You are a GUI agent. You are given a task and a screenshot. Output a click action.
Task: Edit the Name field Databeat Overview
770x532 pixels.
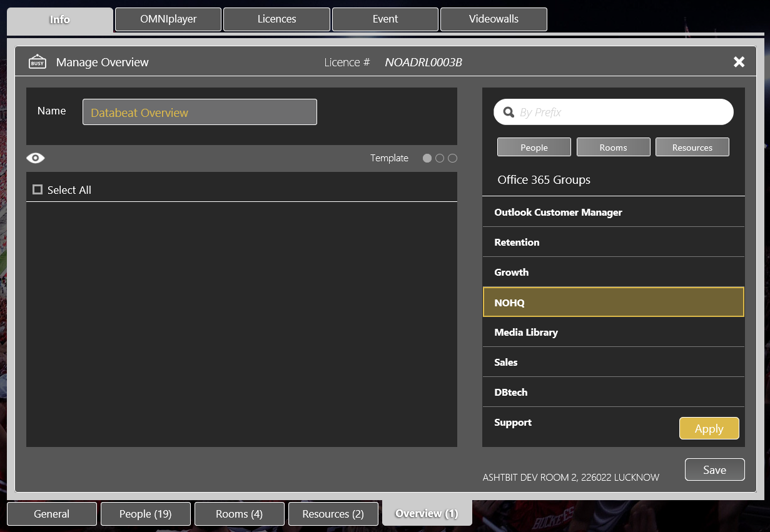coord(200,113)
